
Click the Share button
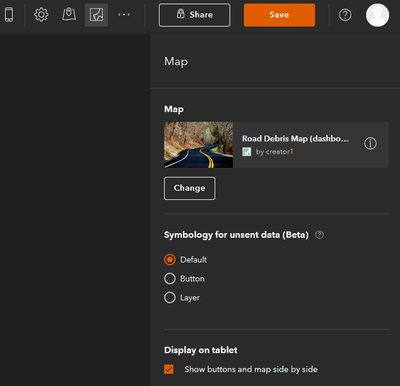[x=194, y=15]
